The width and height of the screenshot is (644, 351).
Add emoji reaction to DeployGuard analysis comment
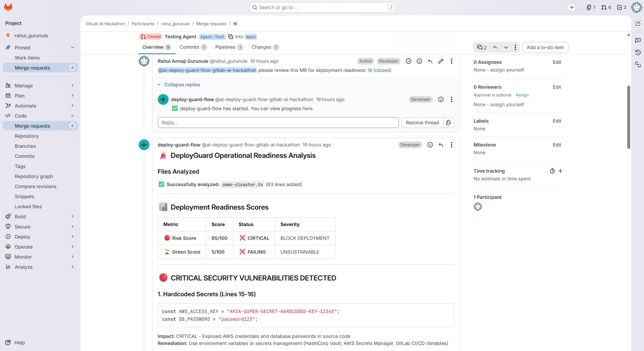tap(430, 145)
